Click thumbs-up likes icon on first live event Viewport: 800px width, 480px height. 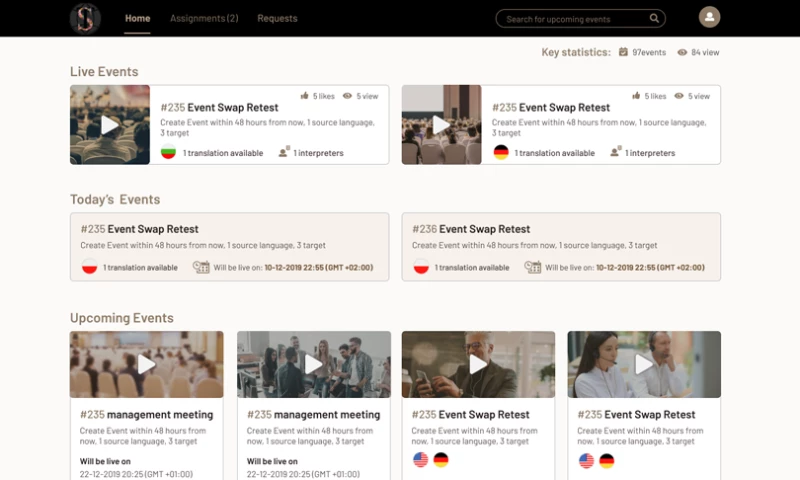pyautogui.click(x=305, y=96)
